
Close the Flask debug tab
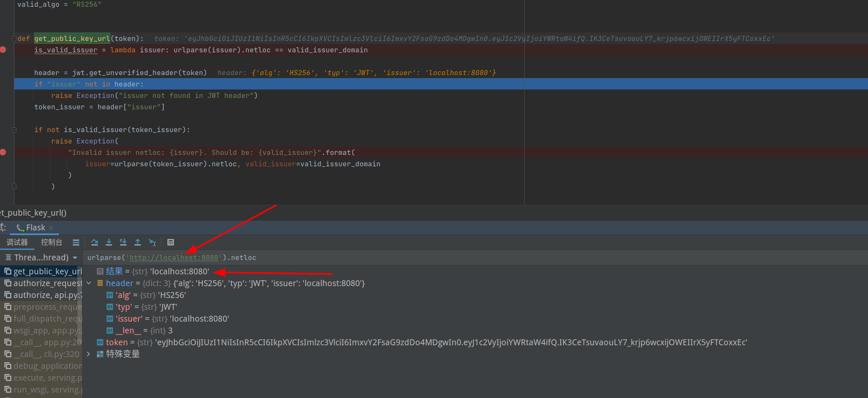(51, 228)
